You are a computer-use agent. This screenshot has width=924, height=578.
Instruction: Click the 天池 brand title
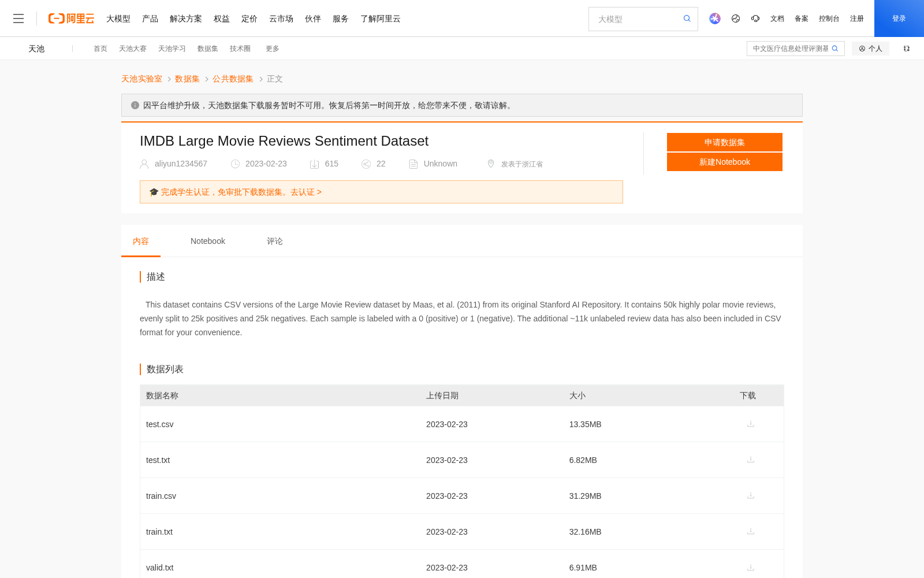click(36, 49)
